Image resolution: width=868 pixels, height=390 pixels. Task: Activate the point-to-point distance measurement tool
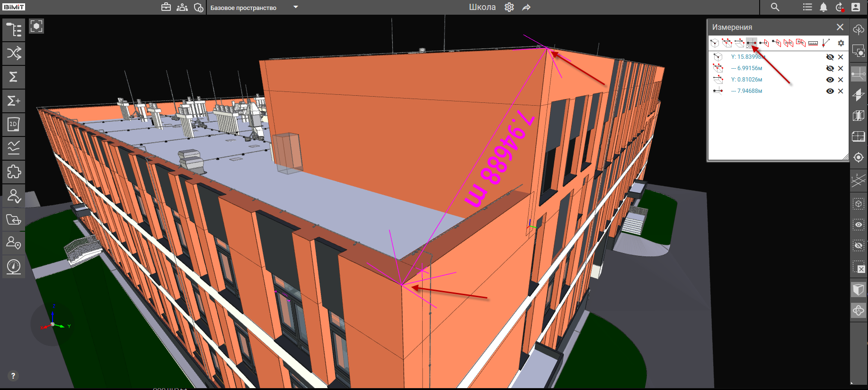[751, 43]
